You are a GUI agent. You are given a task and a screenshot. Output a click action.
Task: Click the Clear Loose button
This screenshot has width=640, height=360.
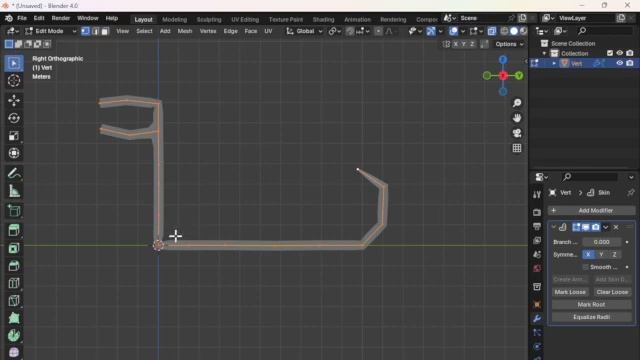pos(612,292)
